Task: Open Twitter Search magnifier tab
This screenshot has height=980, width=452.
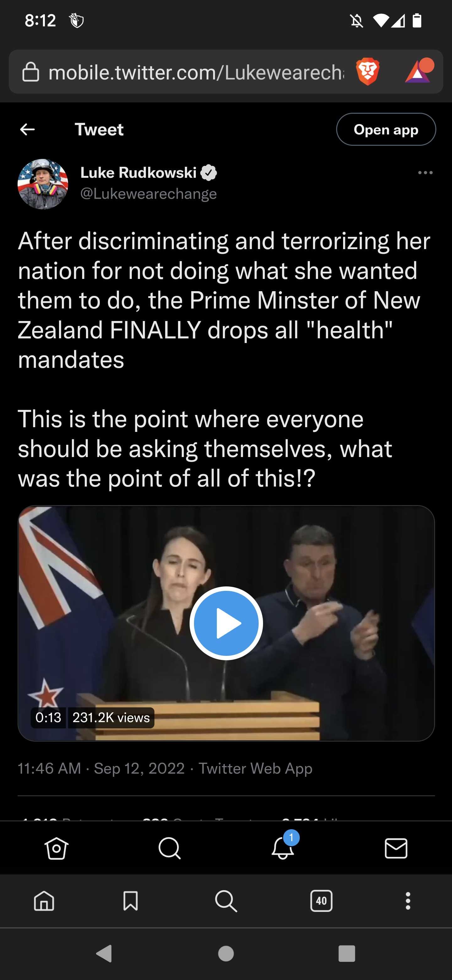Action: coord(169,848)
